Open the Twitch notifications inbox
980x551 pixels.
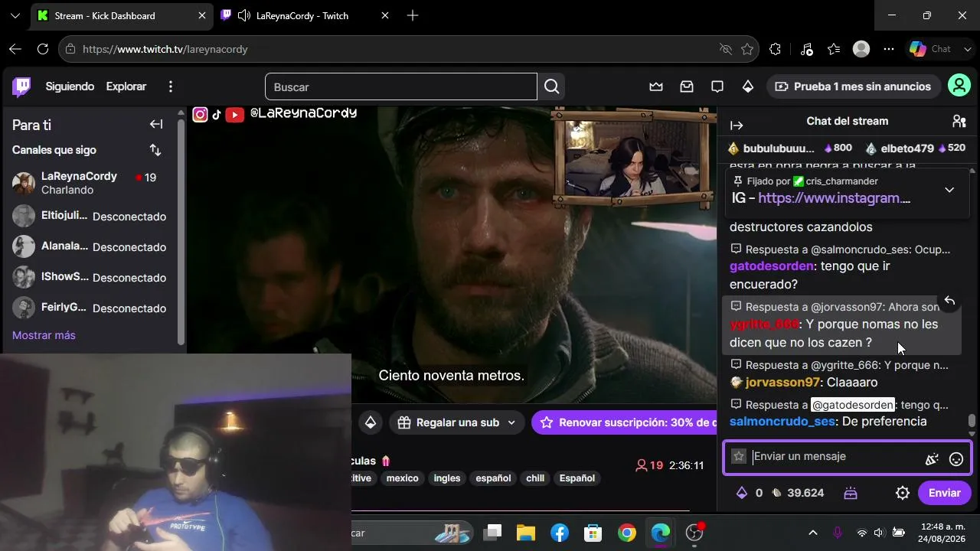click(687, 86)
